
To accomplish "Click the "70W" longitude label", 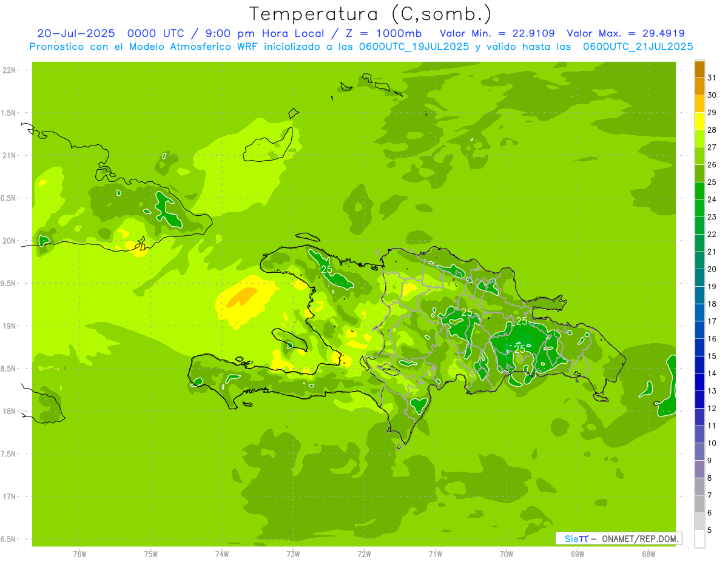I will pyautogui.click(x=507, y=554).
